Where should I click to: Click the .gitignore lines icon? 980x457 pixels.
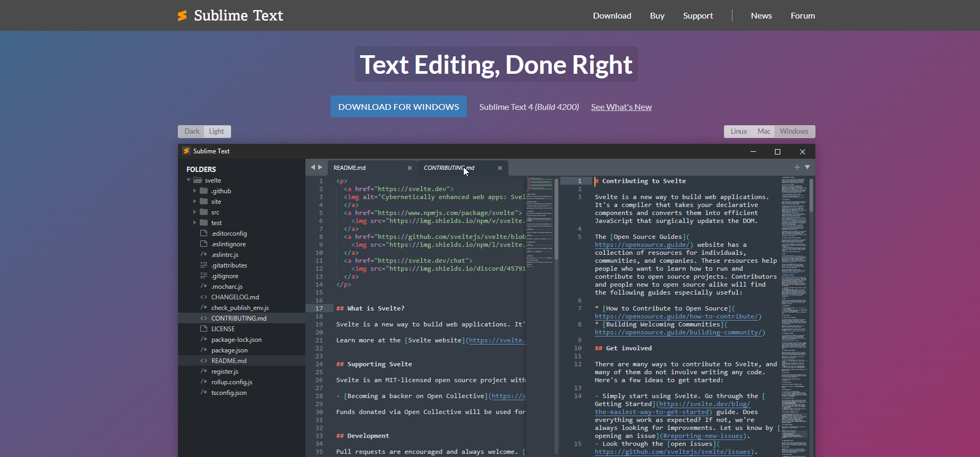(x=203, y=275)
